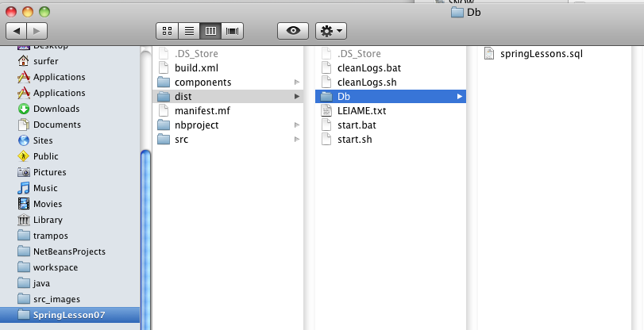Screen dimensions: 644x330
Task: Select components folder
Action: pos(228,82)
